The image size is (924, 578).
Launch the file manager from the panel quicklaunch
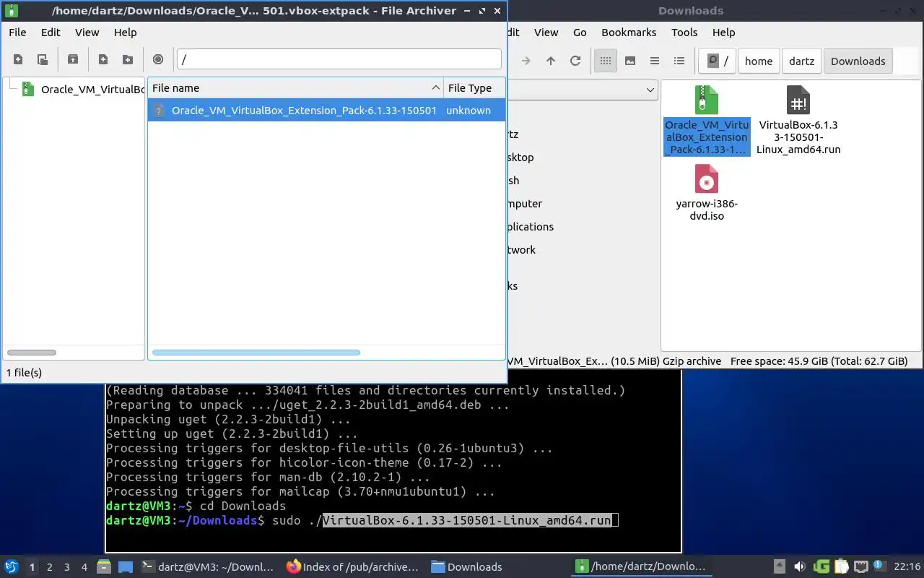[103, 567]
